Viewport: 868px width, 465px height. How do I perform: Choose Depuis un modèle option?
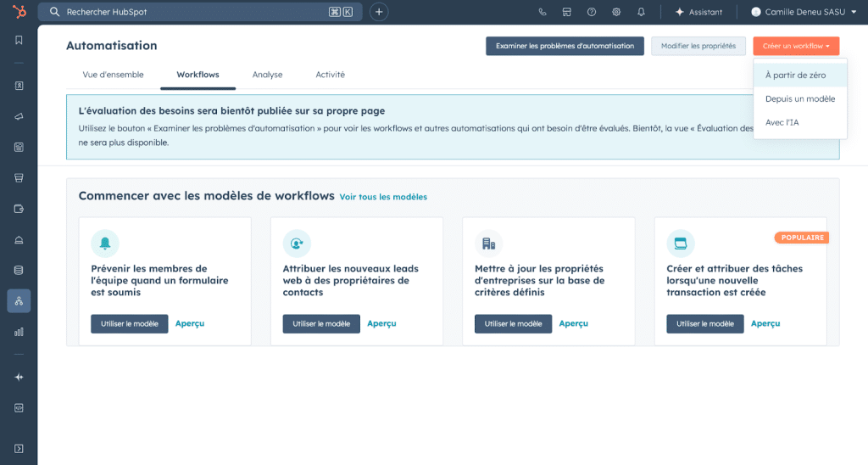[799, 98]
